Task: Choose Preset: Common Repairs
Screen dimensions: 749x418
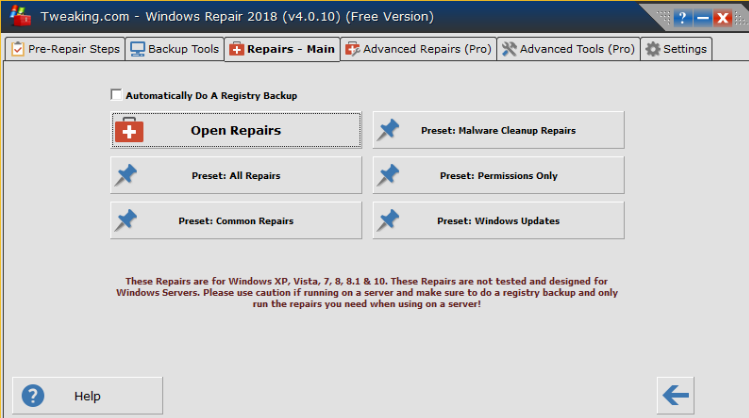Action: pos(236,220)
